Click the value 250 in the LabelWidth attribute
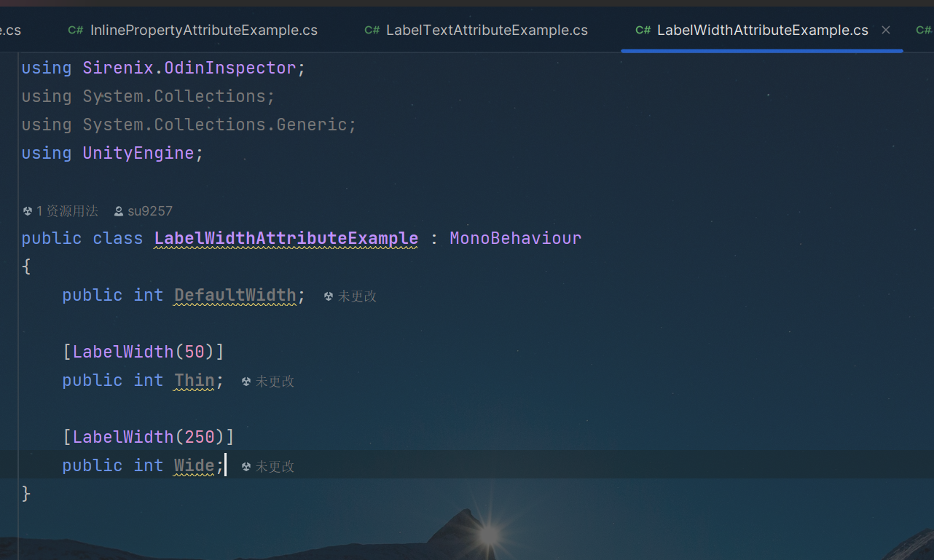Screen dimensions: 934x560 [200, 437]
